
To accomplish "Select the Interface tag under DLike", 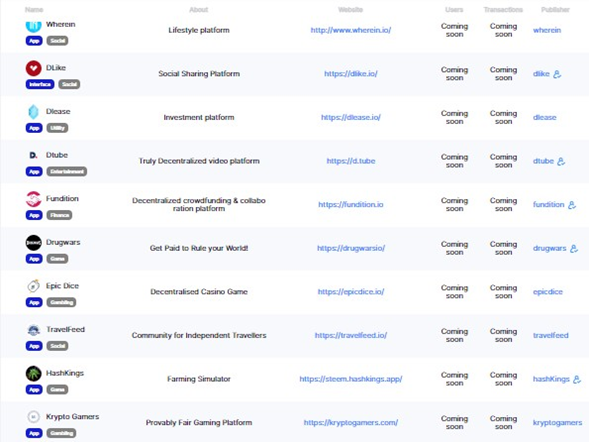I will click(x=40, y=84).
